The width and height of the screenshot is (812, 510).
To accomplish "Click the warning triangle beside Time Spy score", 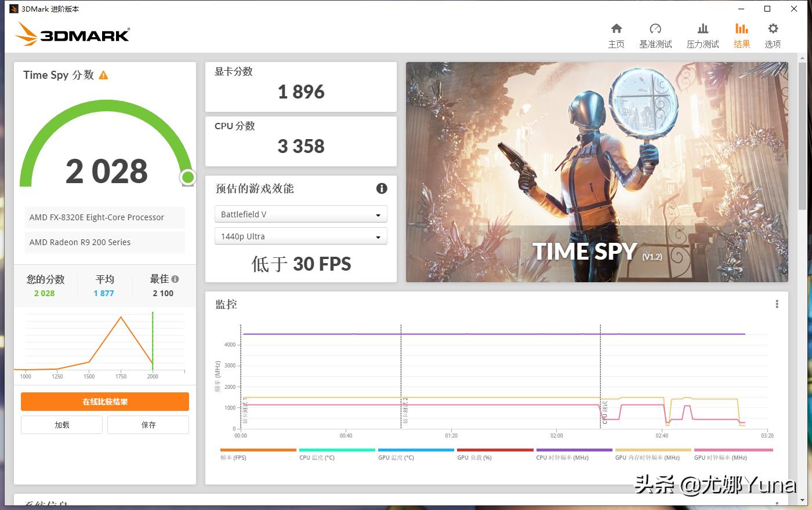I will coord(104,75).
